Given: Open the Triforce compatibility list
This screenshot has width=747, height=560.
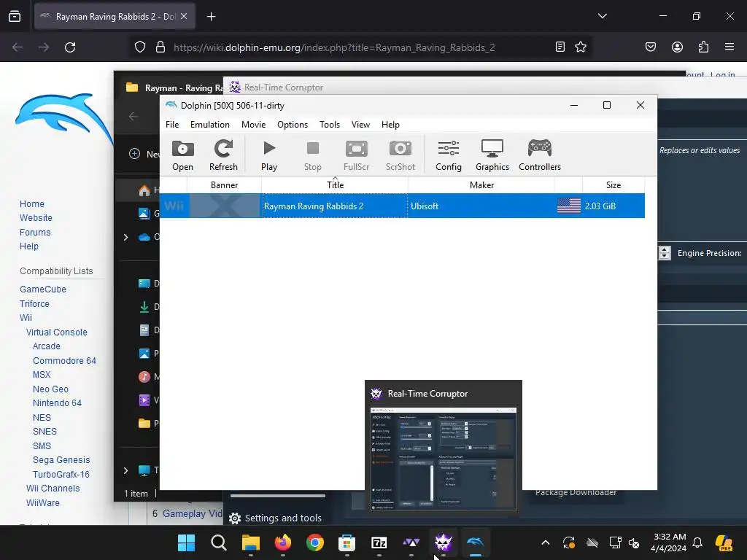Looking at the screenshot, I should (x=34, y=304).
